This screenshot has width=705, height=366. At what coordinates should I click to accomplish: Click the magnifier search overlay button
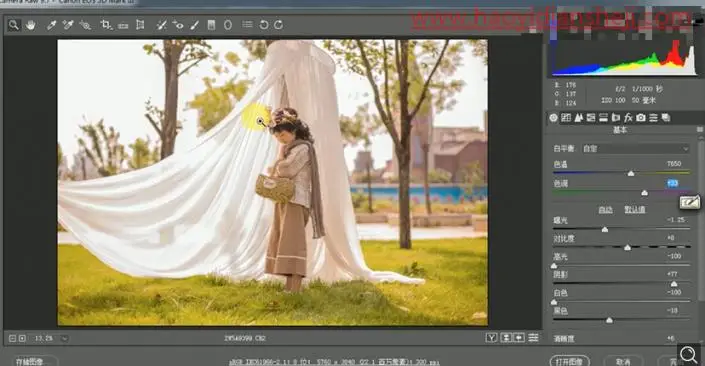tap(689, 354)
